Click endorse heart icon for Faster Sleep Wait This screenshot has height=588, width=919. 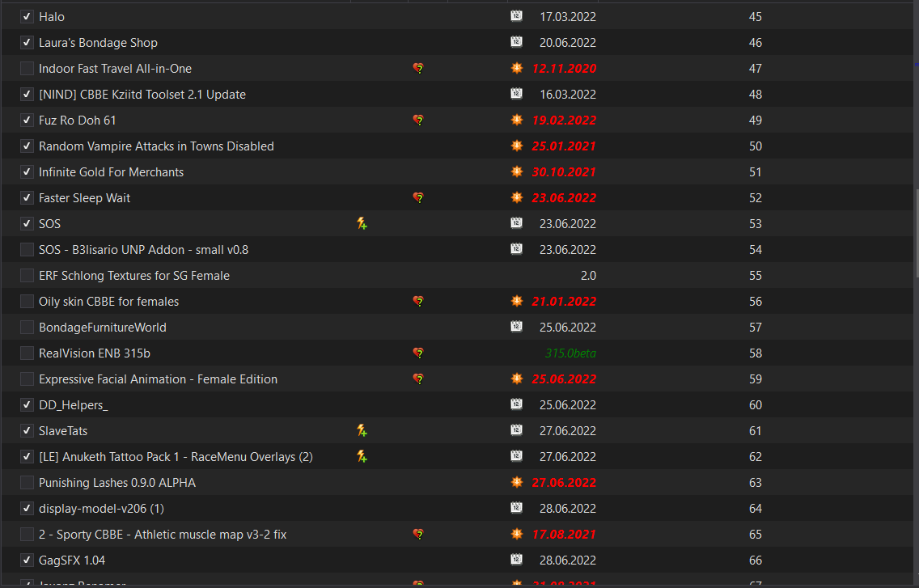tap(418, 197)
